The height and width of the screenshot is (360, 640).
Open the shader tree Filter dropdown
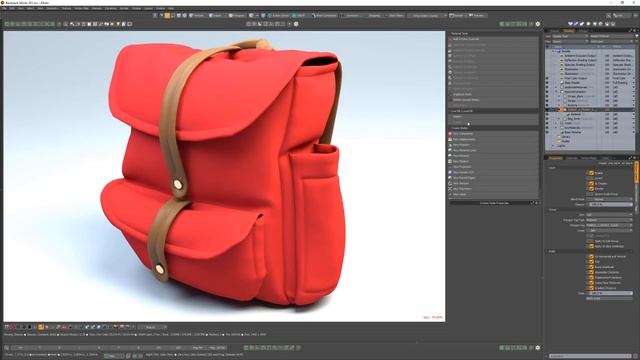coord(570,41)
